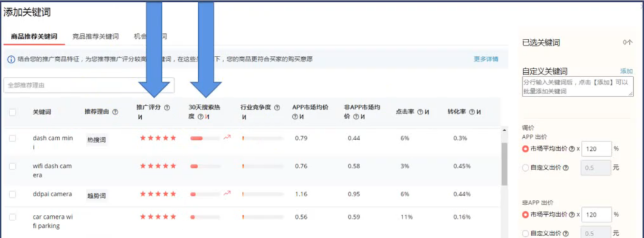Screen dimensions: 644x238
Task: Click APP price value 0.79
Action: (301, 138)
